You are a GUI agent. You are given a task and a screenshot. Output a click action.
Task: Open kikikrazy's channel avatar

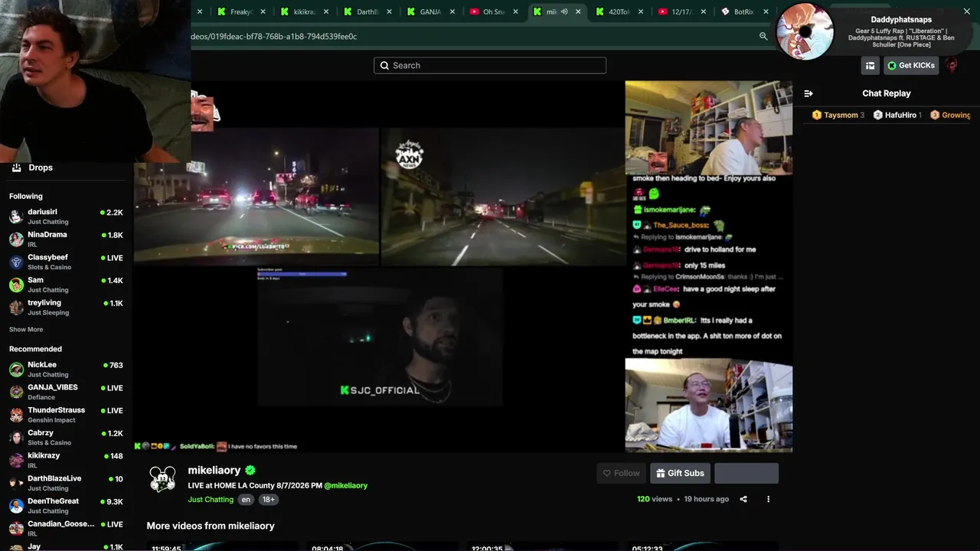click(16, 460)
